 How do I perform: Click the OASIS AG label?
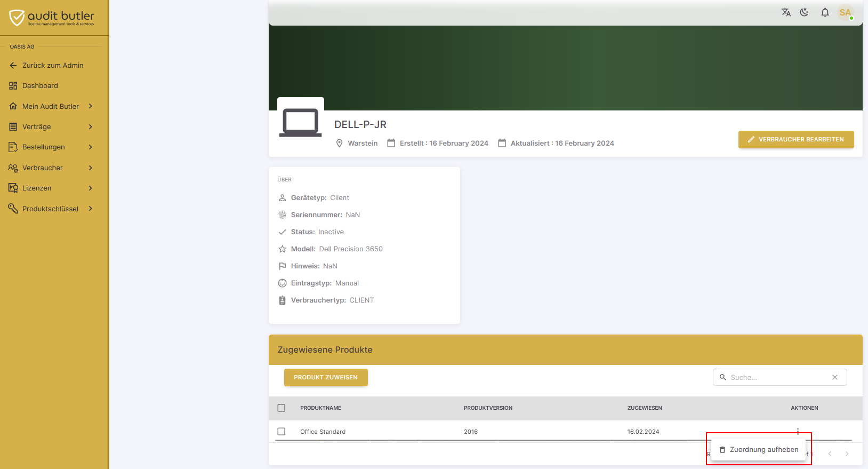(22, 47)
